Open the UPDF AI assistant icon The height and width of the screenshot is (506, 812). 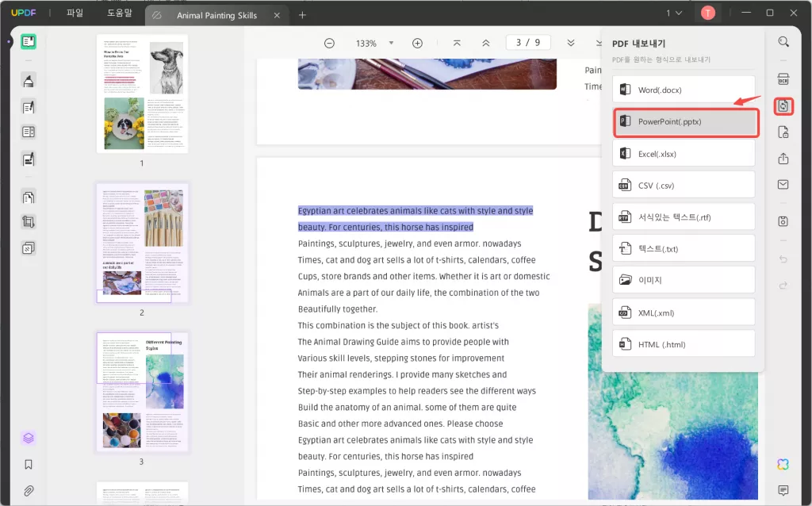[x=783, y=464]
